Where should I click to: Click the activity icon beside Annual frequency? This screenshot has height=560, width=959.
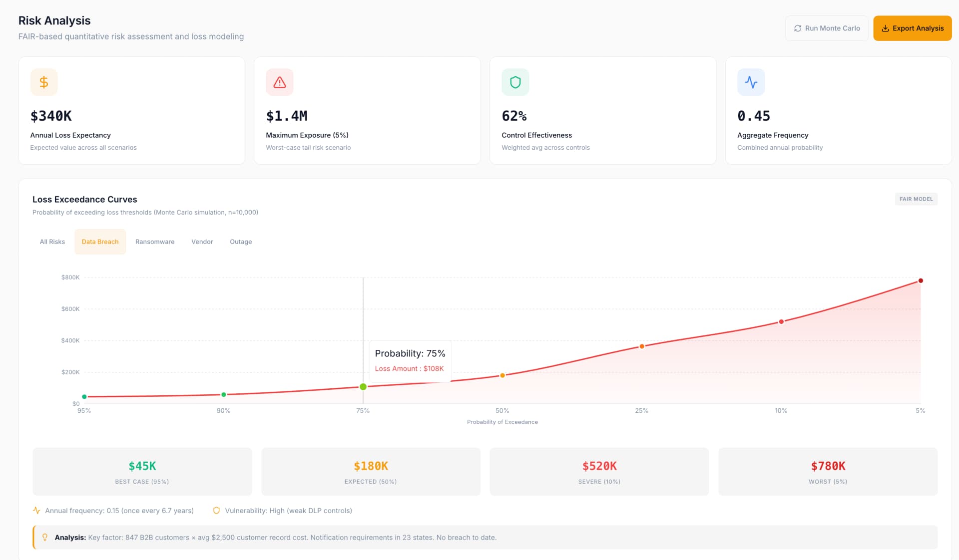tap(36, 511)
